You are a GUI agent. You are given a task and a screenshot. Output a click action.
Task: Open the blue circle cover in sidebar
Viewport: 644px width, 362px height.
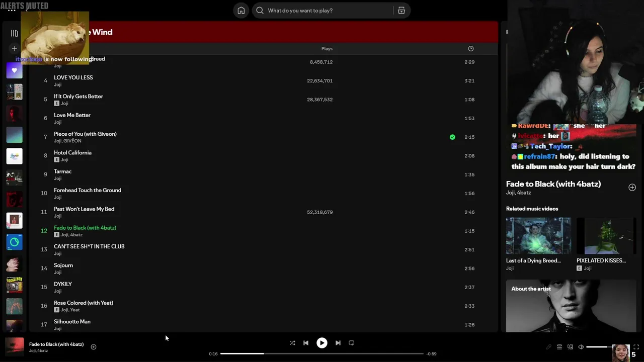click(x=14, y=242)
